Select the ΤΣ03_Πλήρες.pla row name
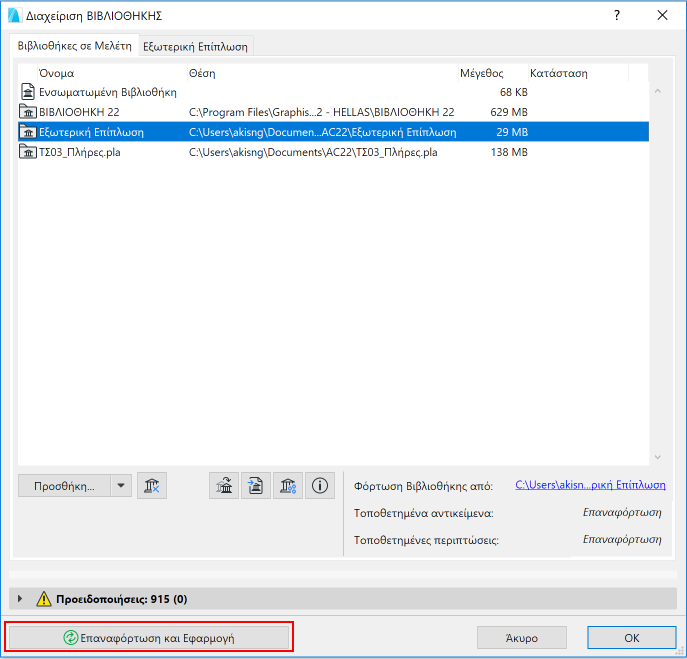 pos(80,152)
